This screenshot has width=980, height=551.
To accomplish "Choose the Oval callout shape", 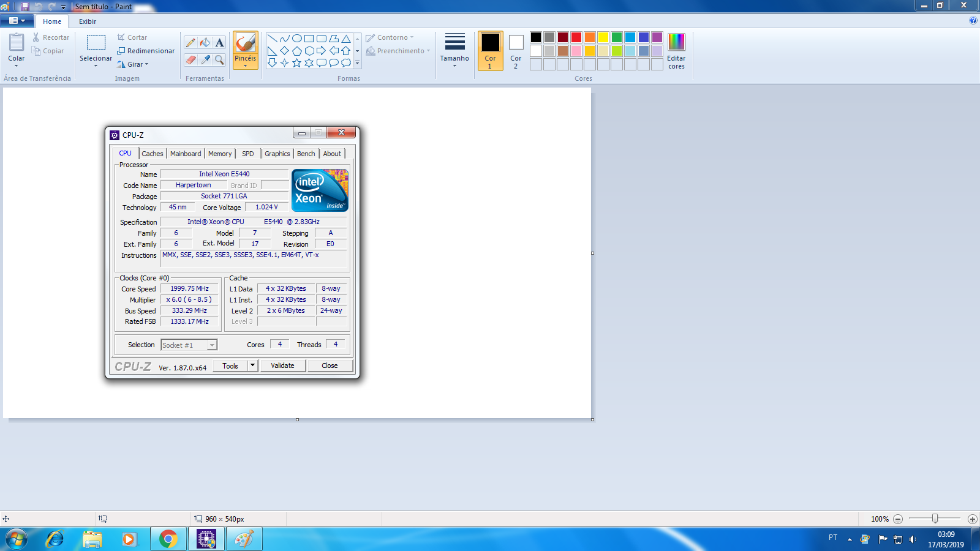I will pyautogui.click(x=334, y=62).
